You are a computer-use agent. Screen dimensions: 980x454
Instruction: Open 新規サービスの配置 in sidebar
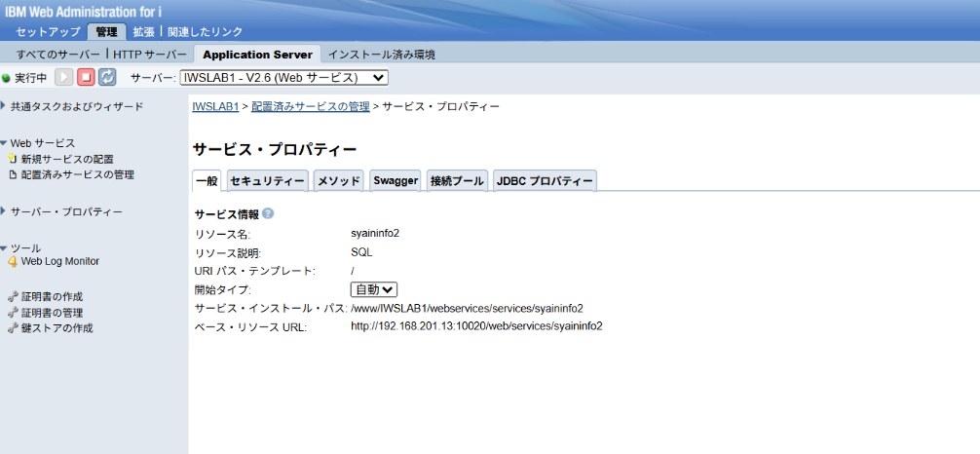(67, 160)
